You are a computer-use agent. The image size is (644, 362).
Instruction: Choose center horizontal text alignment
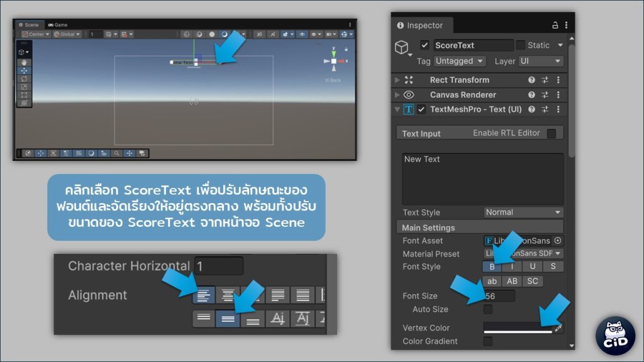click(228, 295)
